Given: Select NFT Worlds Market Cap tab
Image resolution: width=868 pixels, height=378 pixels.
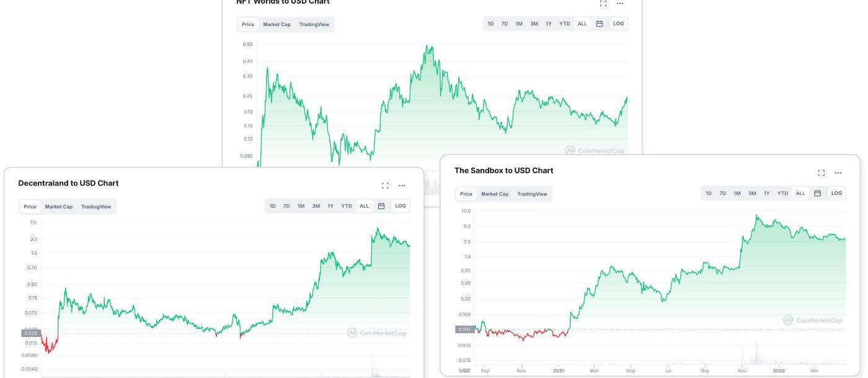Looking at the screenshot, I should point(277,25).
